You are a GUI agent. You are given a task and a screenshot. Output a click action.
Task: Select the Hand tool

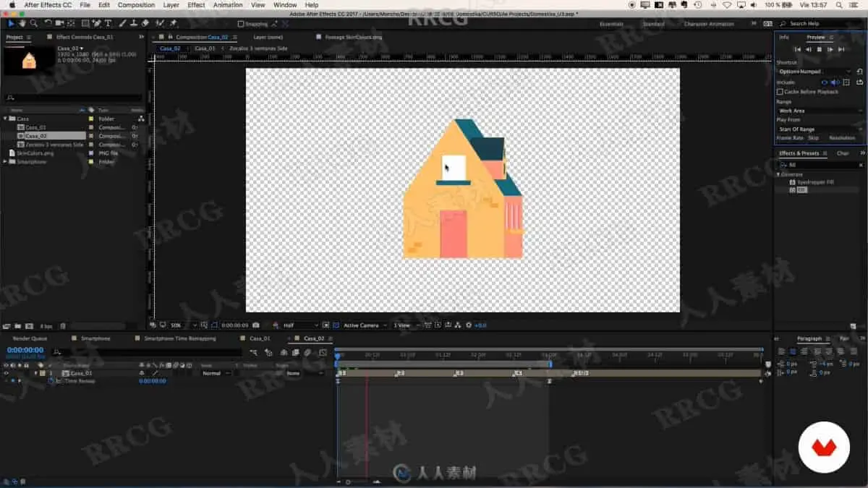point(22,23)
